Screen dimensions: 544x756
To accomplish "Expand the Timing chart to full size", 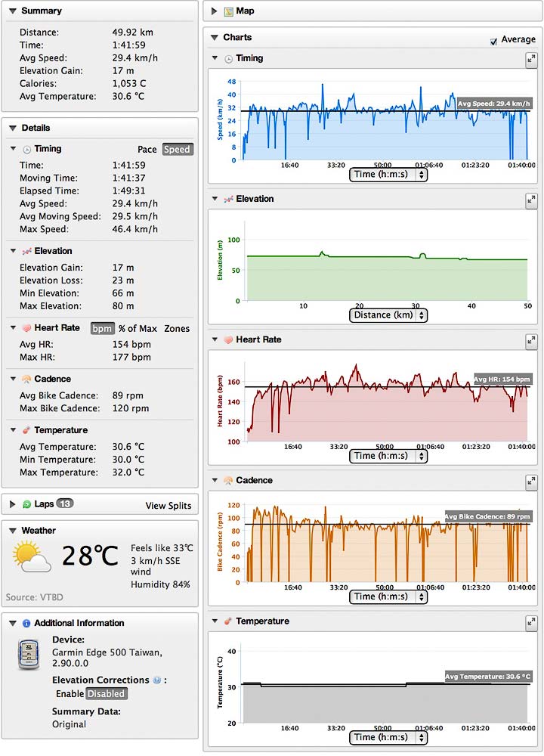I will [x=531, y=60].
